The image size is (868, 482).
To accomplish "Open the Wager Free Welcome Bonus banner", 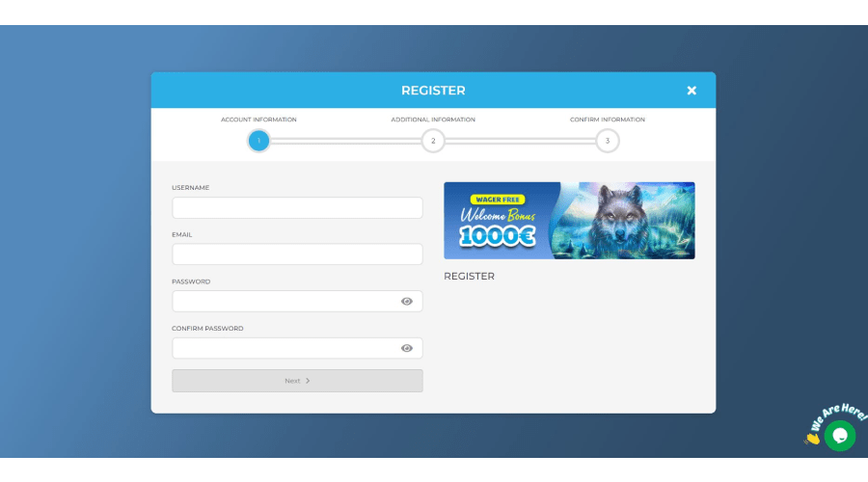I will coord(569,221).
